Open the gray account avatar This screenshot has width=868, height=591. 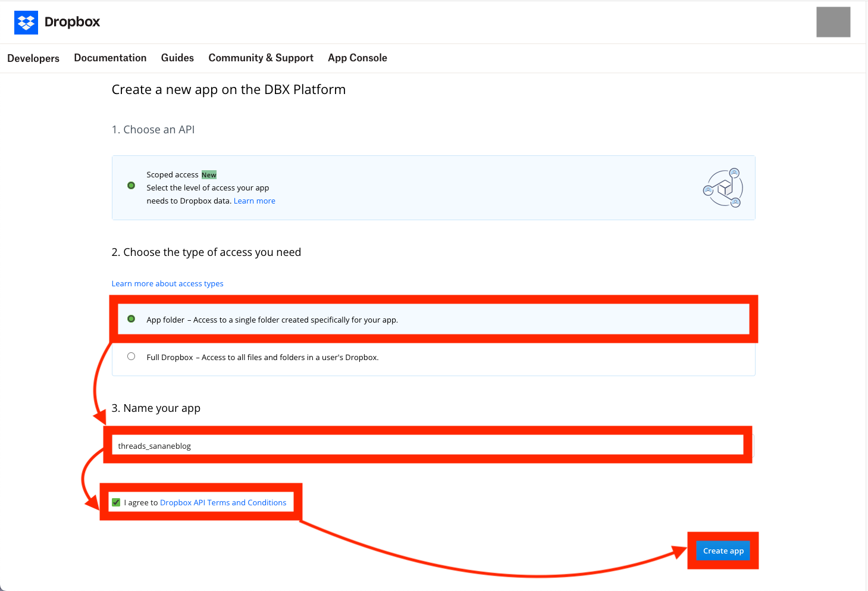pos(833,22)
